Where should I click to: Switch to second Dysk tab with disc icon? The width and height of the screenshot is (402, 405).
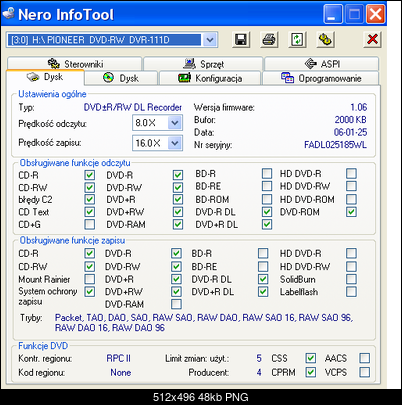pos(121,78)
